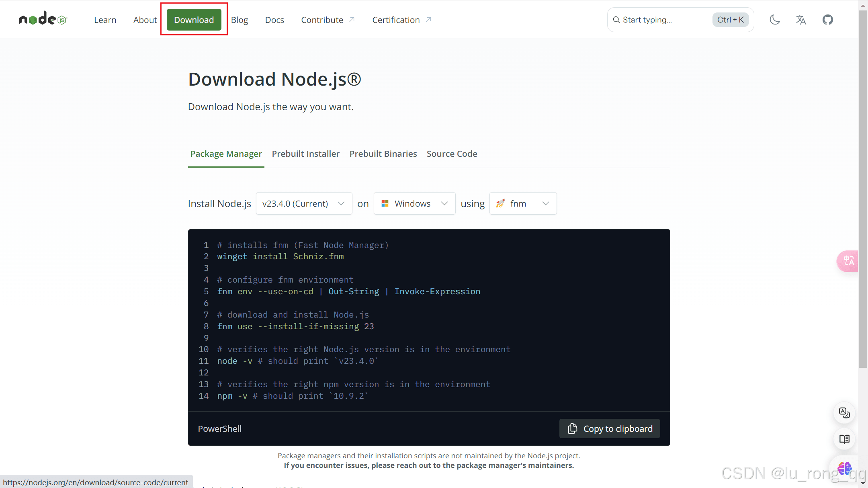Open the fnm package manager dropdown
868x488 pixels.
tap(523, 203)
